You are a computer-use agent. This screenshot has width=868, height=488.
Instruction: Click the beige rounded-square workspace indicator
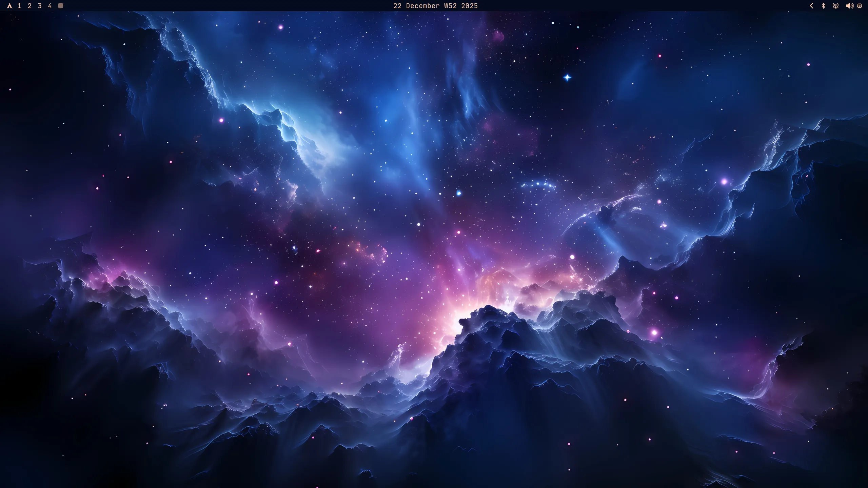pyautogui.click(x=61, y=6)
